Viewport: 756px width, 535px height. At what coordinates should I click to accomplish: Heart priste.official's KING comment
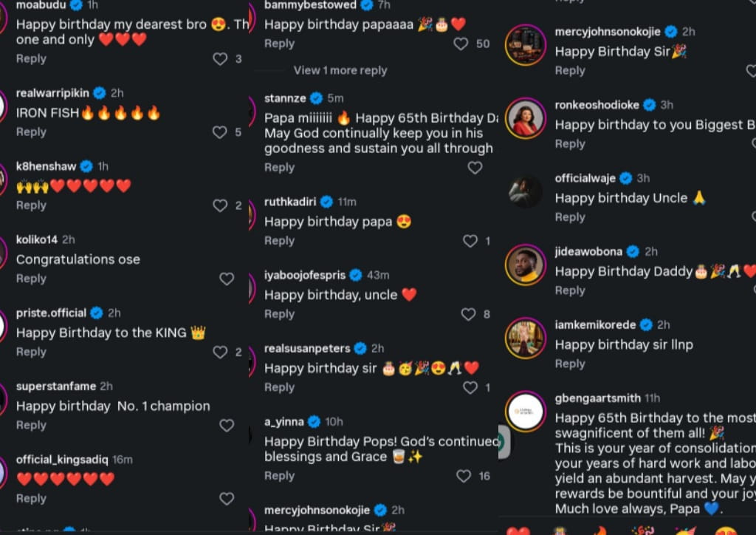[220, 352]
